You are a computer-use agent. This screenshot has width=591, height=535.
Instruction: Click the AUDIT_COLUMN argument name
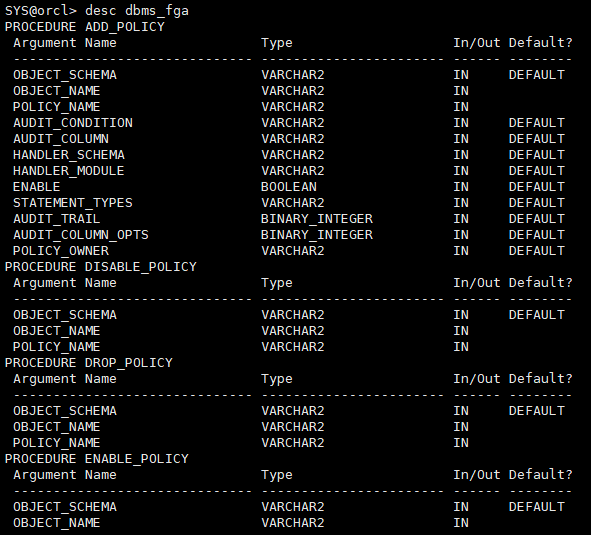click(x=61, y=139)
